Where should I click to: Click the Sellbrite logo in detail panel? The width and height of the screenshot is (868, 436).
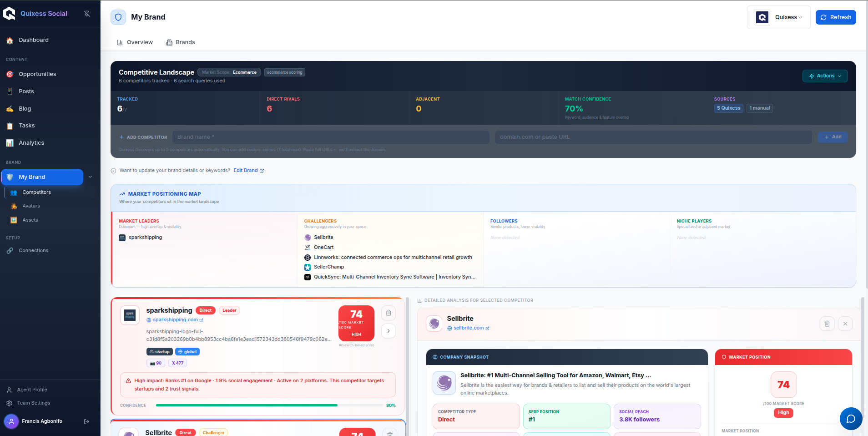click(x=434, y=324)
